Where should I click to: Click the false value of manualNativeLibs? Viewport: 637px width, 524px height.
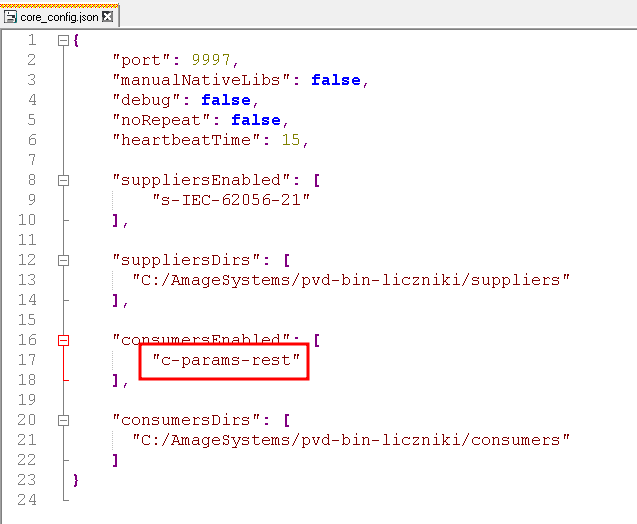pos(335,80)
